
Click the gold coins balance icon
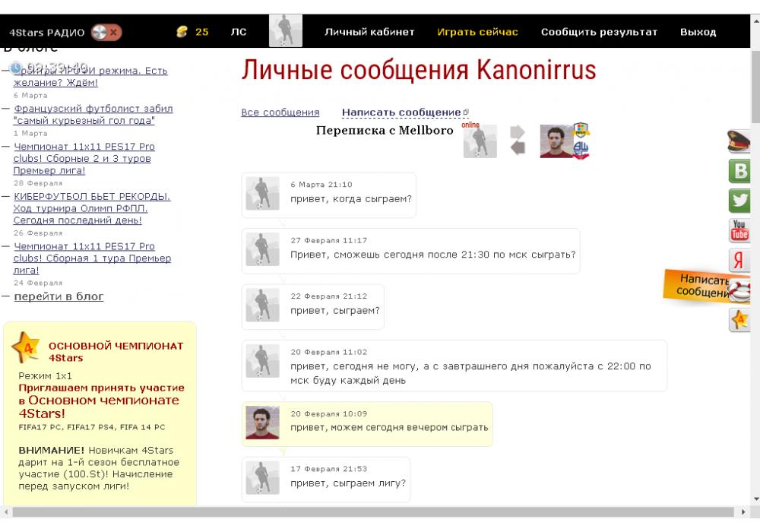[x=181, y=32]
